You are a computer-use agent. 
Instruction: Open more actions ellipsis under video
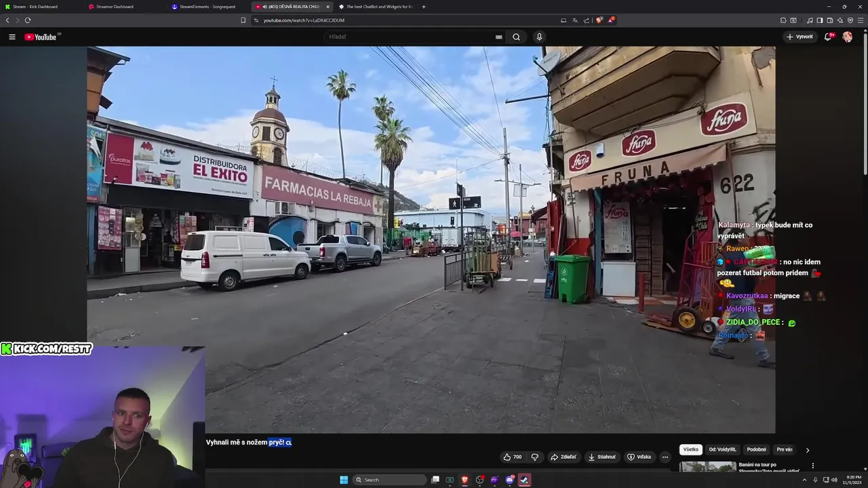pyautogui.click(x=665, y=457)
